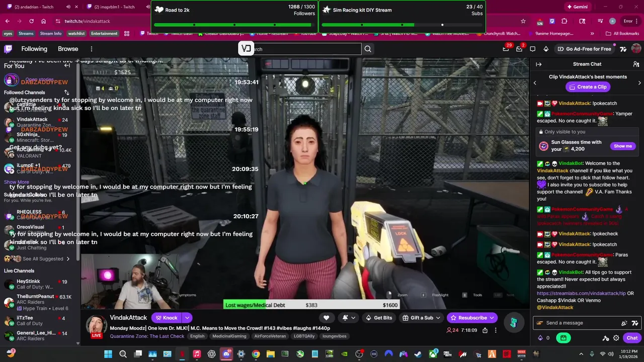
Task: Switch to the imaprblm1 Twitch tab
Action: point(116,7)
